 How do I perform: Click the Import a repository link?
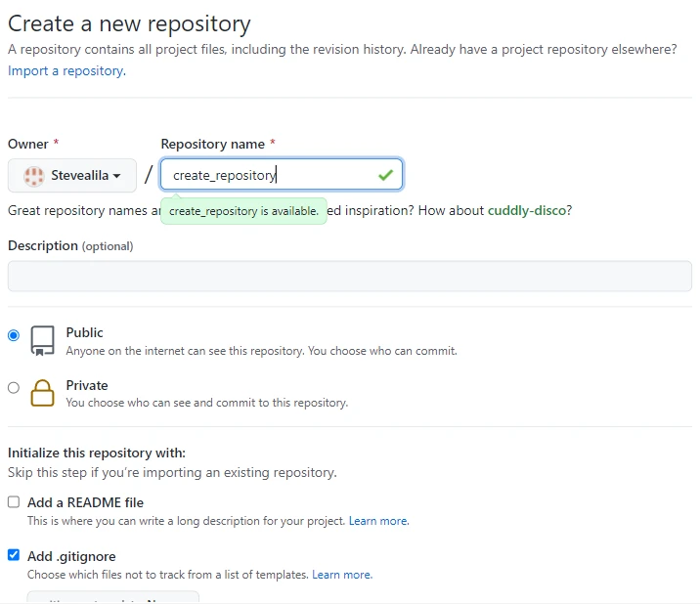66,71
